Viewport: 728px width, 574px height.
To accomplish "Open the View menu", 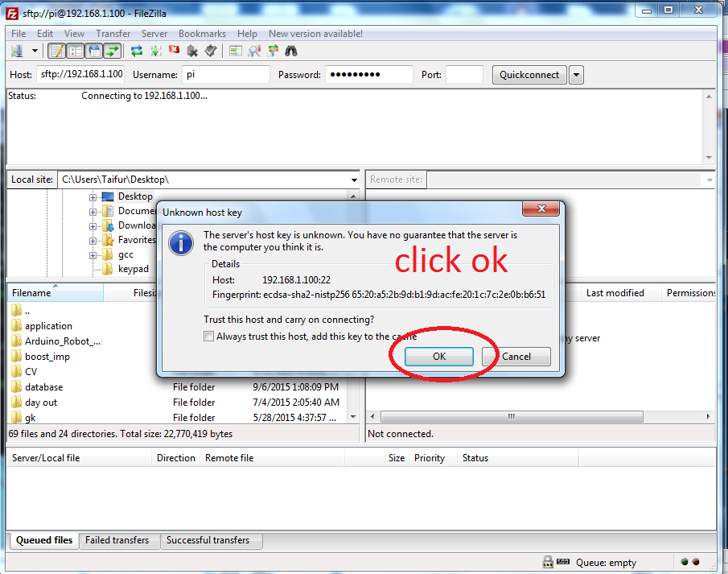I will 74,34.
